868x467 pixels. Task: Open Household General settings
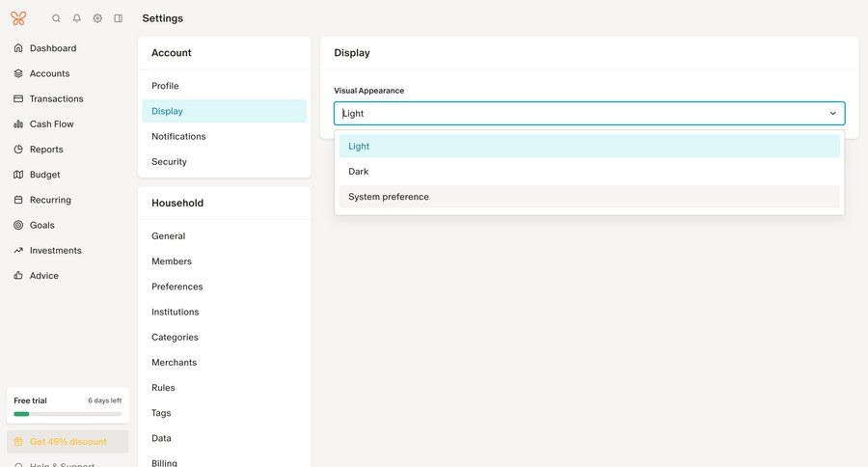pyautogui.click(x=224, y=236)
